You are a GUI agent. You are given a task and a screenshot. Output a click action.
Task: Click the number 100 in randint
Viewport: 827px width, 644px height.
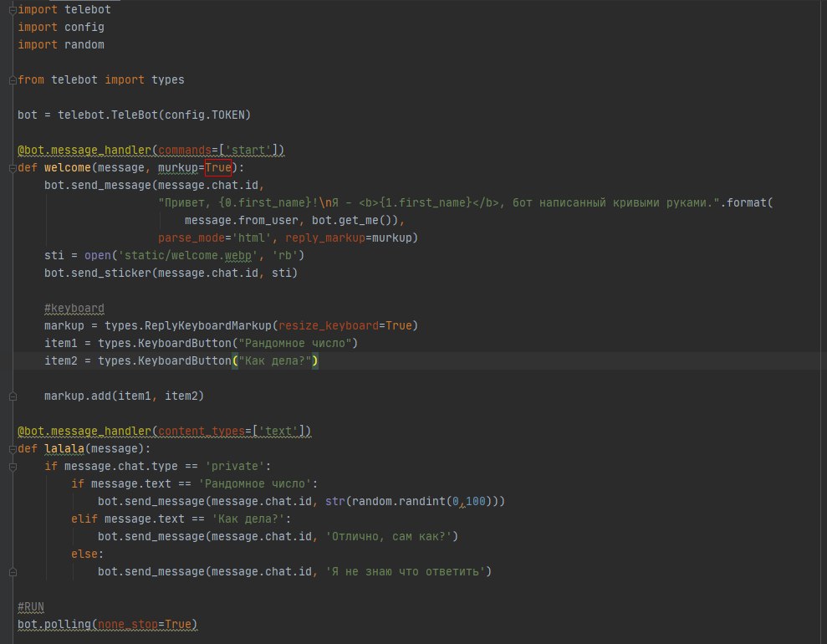coord(475,501)
